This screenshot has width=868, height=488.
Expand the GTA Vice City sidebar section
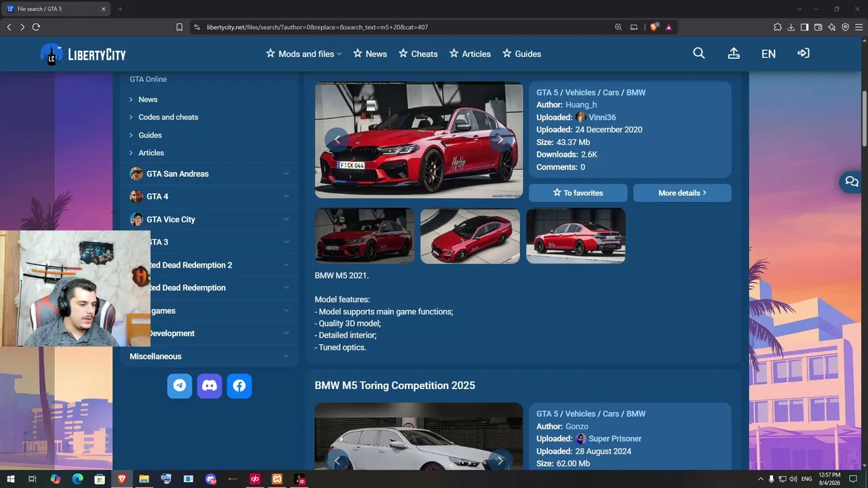click(x=210, y=220)
